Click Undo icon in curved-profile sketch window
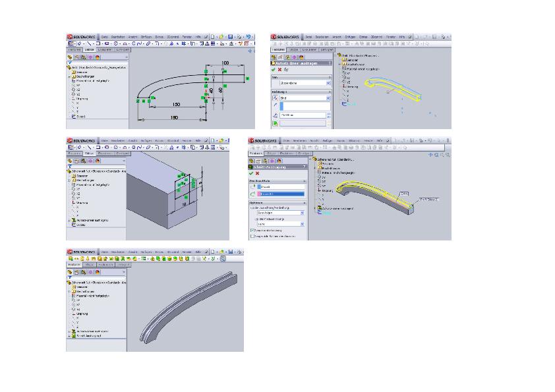 click(248, 36)
